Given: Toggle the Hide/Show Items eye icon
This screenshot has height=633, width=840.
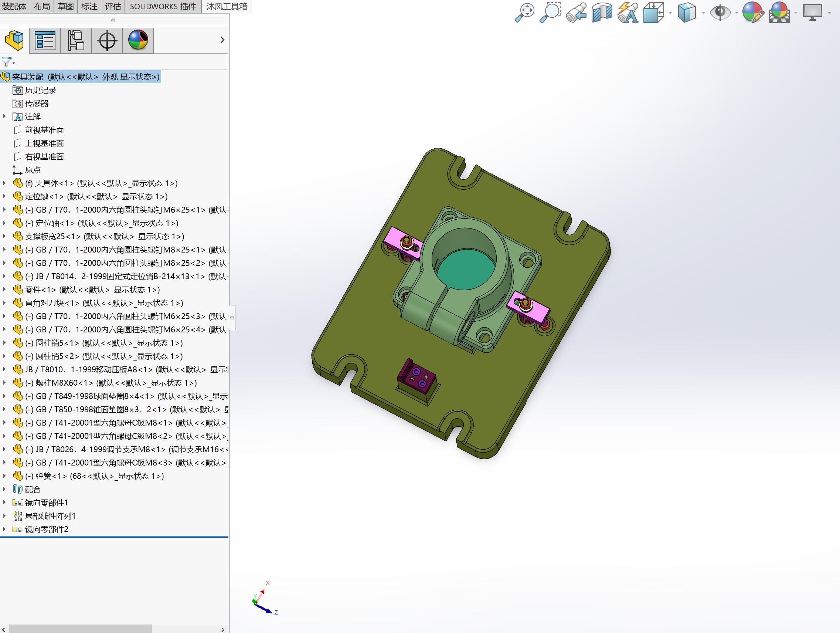Looking at the screenshot, I should tap(720, 13).
